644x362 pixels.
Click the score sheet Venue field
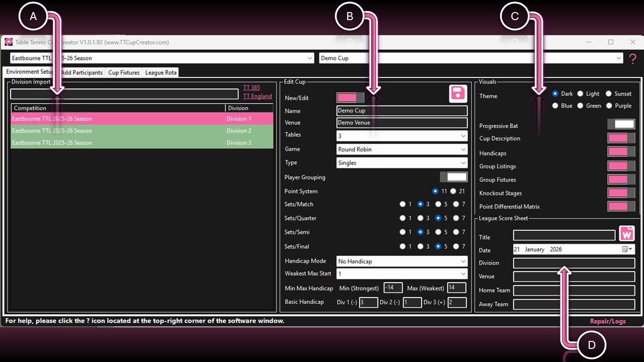click(574, 277)
